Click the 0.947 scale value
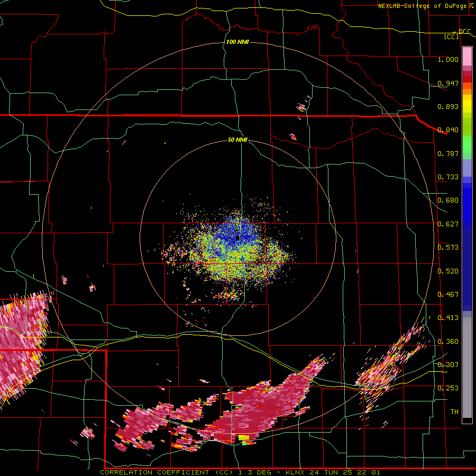 tap(448, 83)
